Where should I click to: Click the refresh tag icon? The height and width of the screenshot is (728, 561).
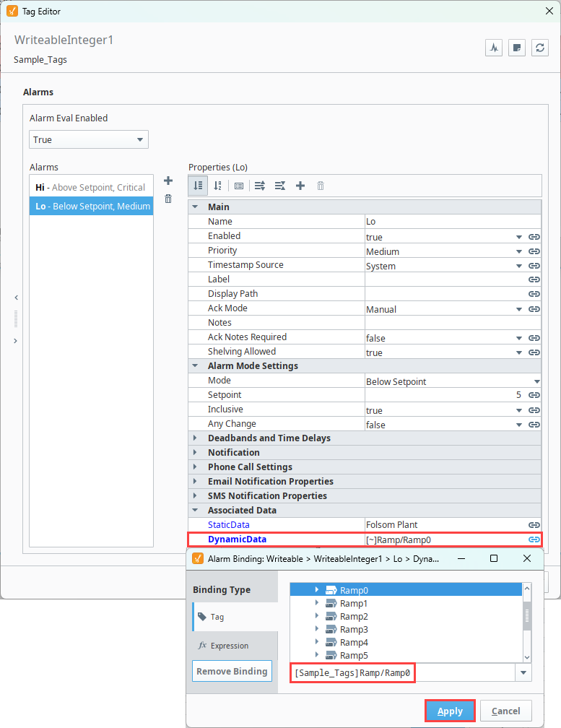click(x=539, y=48)
